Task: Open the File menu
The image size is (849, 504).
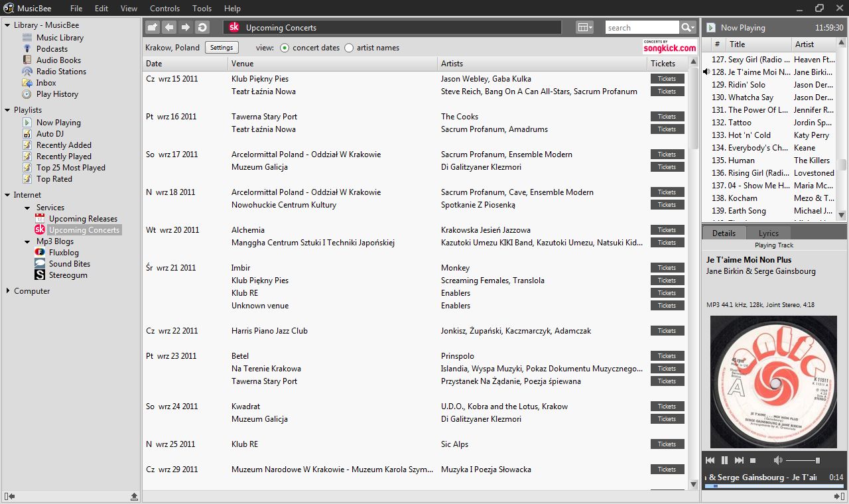Action: pyautogui.click(x=76, y=9)
